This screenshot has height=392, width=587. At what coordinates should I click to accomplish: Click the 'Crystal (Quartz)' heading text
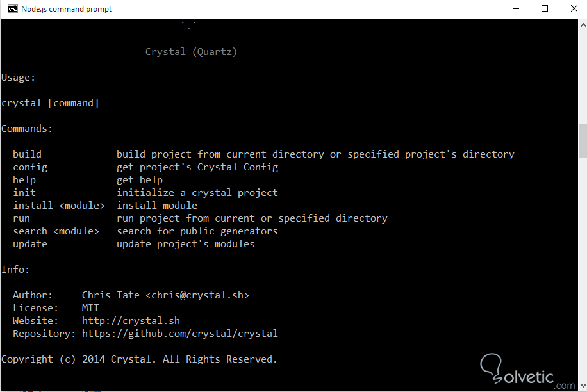point(191,52)
